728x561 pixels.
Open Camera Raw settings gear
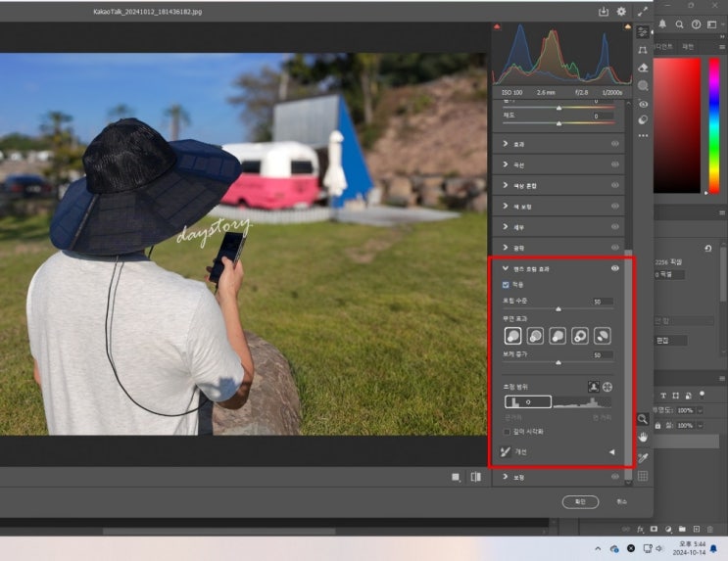(621, 12)
